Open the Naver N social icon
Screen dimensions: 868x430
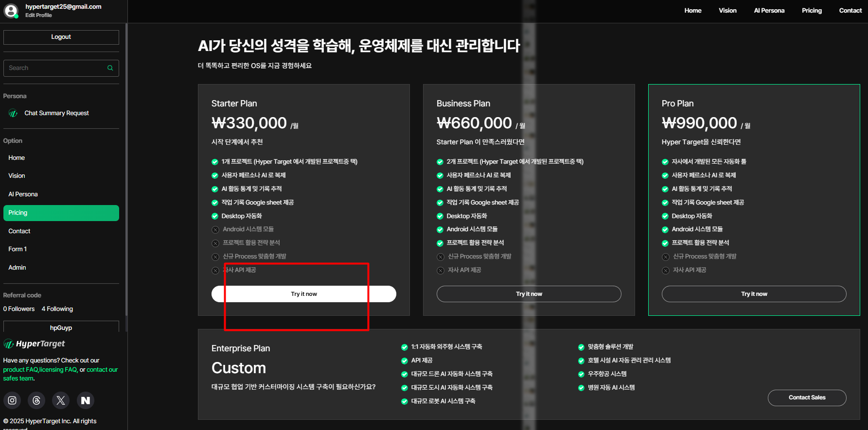tap(86, 400)
